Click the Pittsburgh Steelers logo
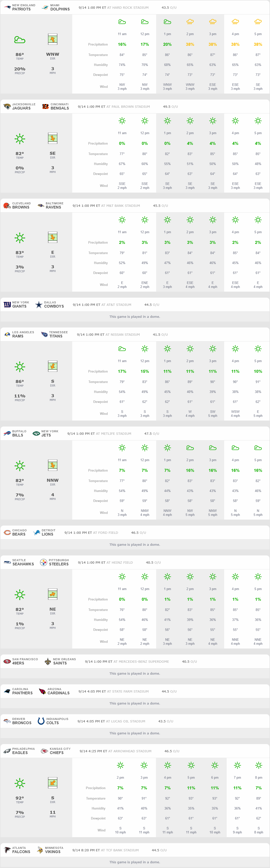The height and width of the screenshot is (868, 270). (44, 562)
